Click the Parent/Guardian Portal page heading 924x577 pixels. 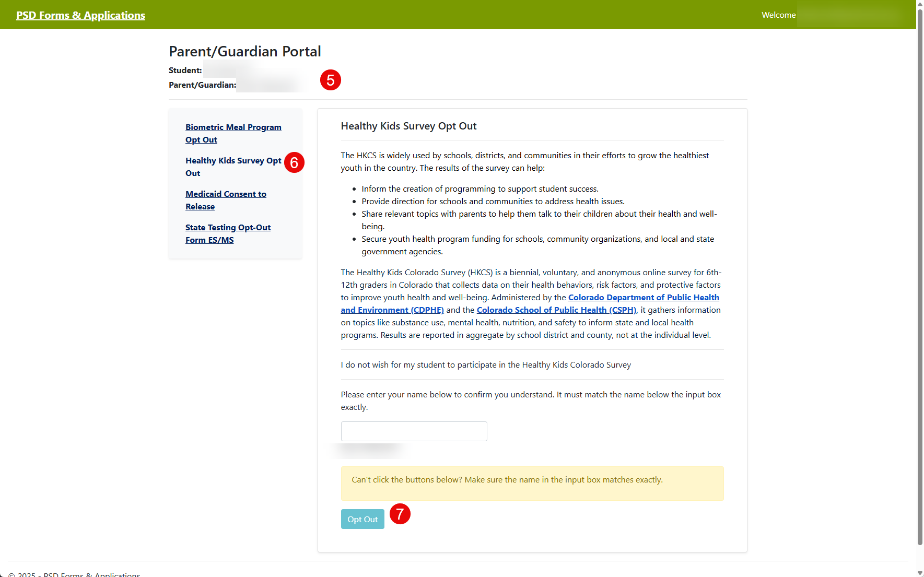244,51
